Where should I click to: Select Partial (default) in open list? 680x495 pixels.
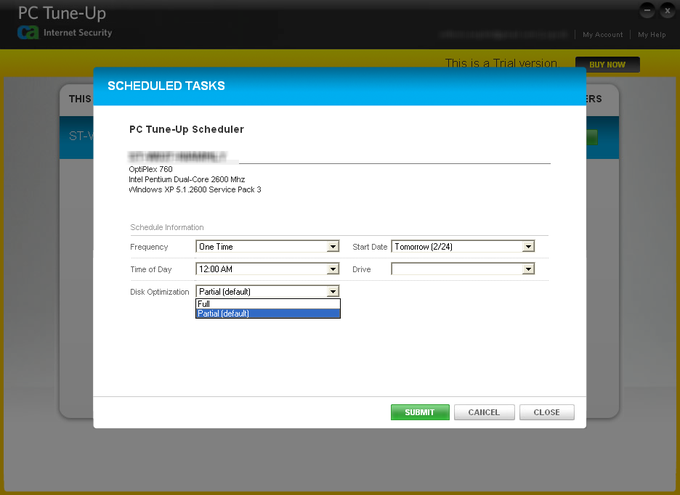click(268, 313)
